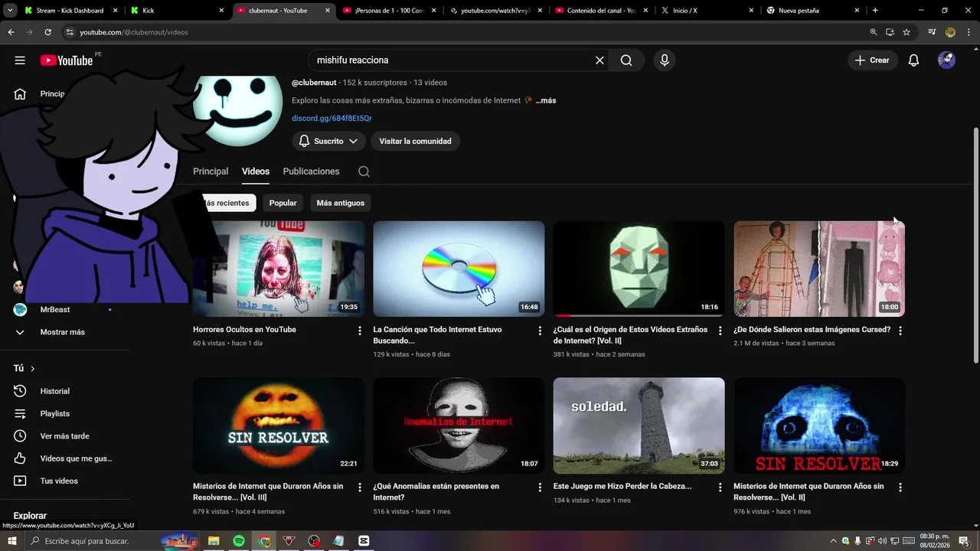Image resolution: width=980 pixels, height=551 pixels.
Task: Switch to the Inicio / X browser tab
Action: [707, 11]
